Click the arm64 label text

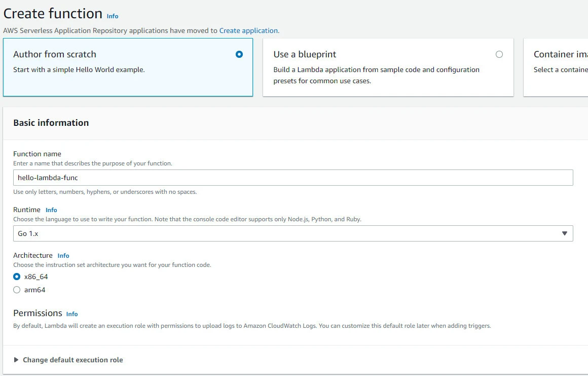[35, 290]
